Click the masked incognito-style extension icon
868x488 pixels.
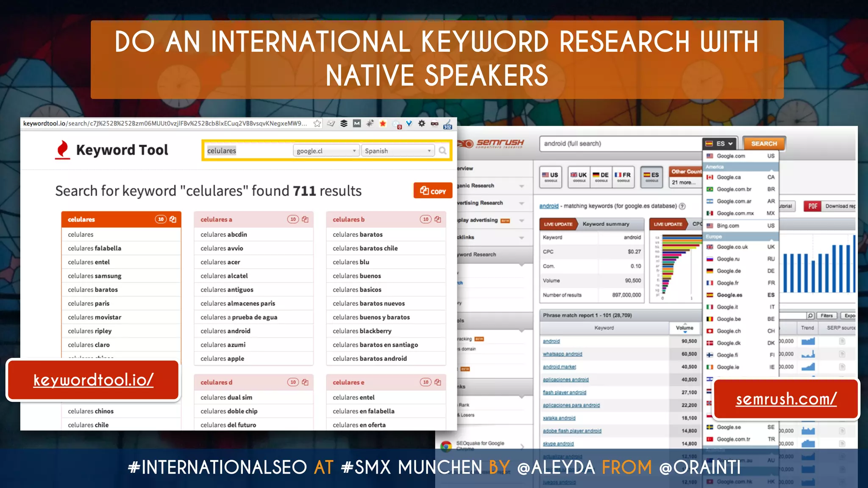(x=434, y=124)
